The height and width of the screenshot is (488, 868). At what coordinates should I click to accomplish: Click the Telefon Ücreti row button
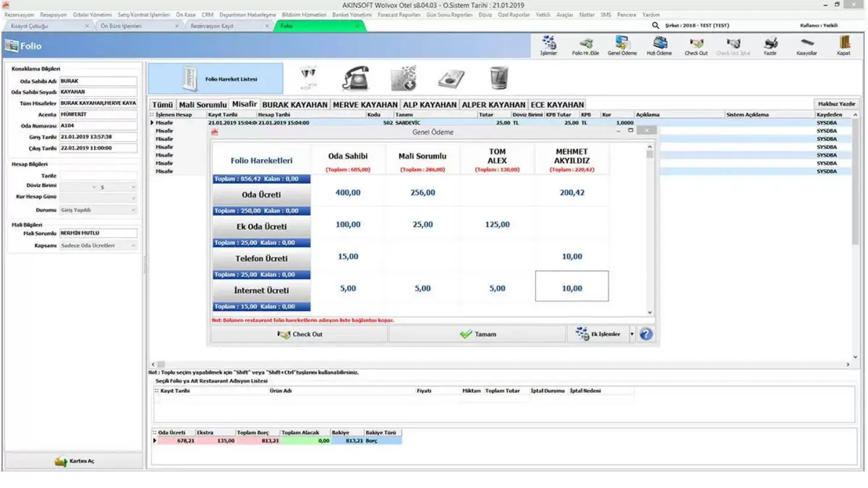coord(261,258)
